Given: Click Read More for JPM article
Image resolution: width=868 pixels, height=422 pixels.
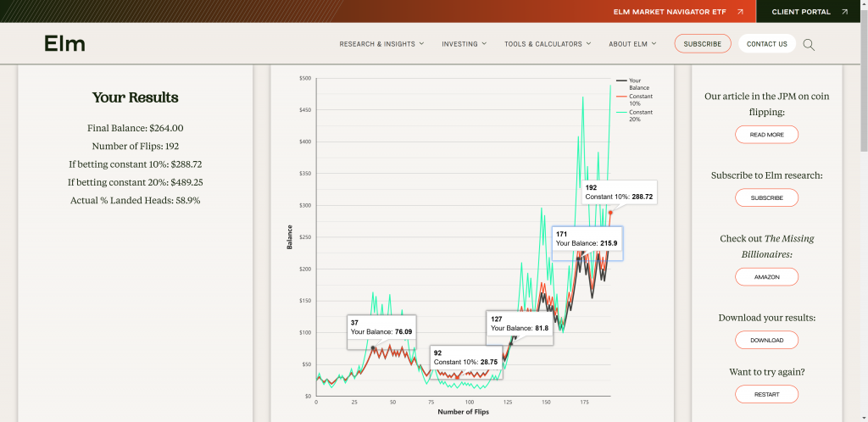Looking at the screenshot, I should tap(766, 135).
